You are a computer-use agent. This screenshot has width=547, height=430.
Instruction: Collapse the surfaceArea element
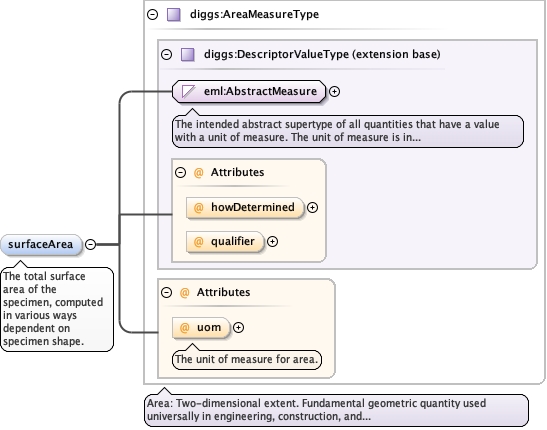90,244
